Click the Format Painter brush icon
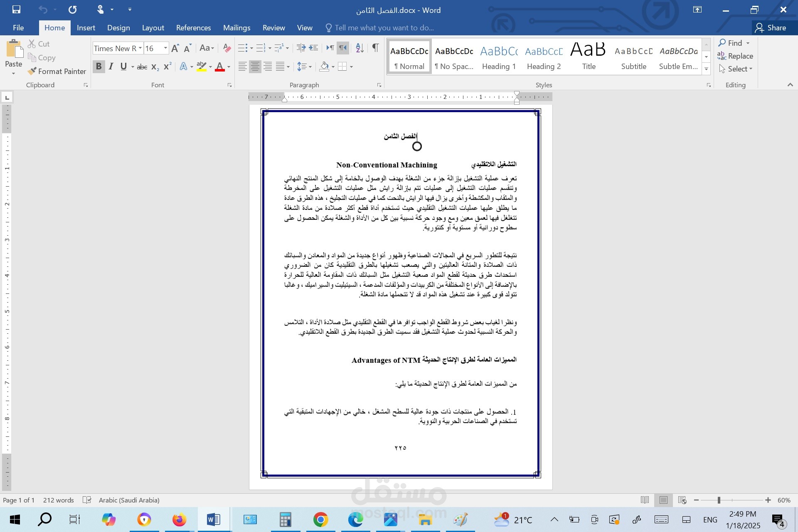 point(32,71)
